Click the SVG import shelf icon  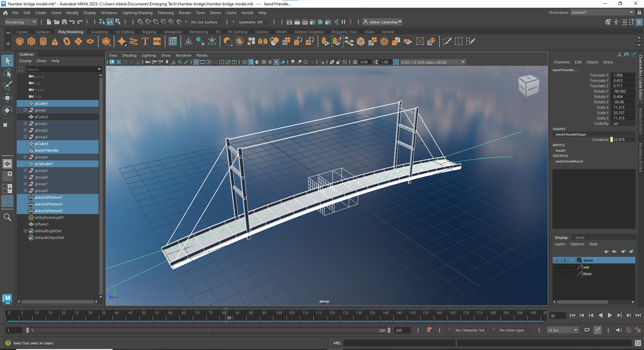click(157, 41)
